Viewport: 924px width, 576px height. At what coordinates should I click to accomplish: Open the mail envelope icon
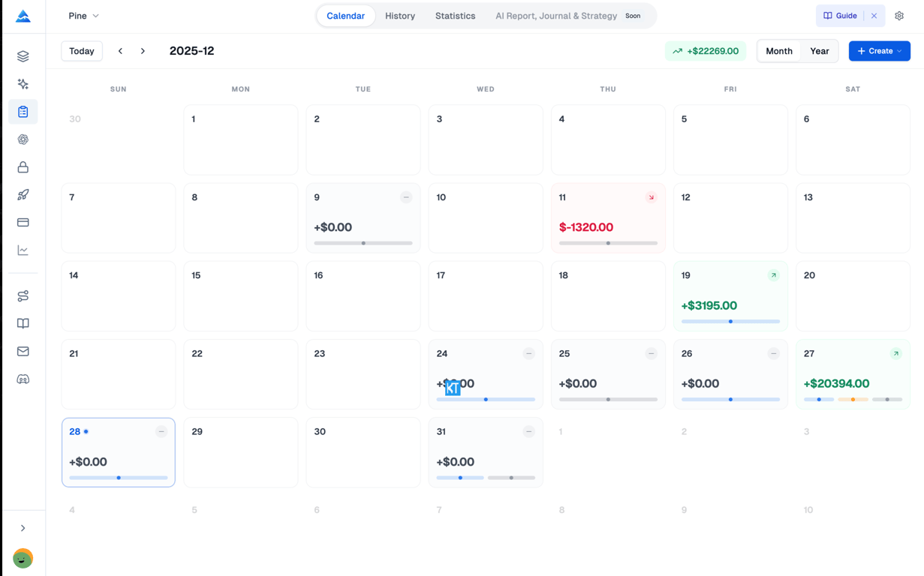click(23, 352)
